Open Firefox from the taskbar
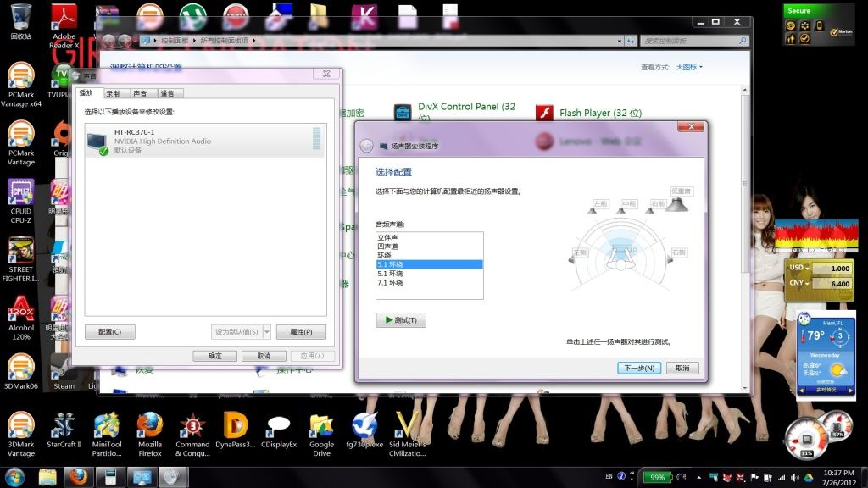868x488 pixels. tap(78, 477)
